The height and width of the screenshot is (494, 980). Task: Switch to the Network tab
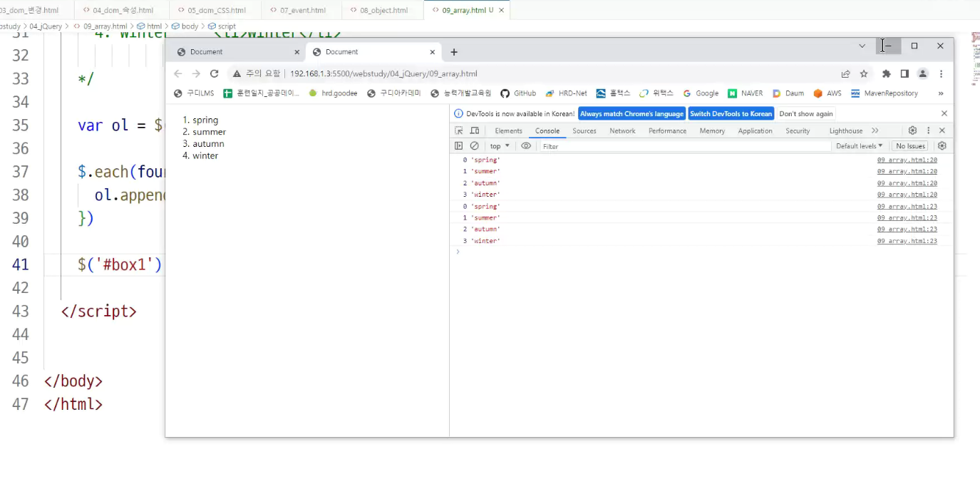pos(622,130)
